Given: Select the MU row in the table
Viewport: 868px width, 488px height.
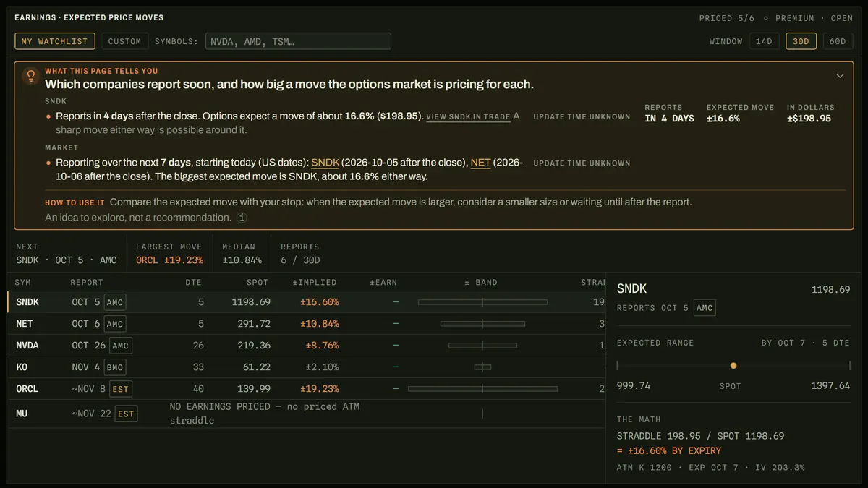Looking at the screenshot, I should click(306, 414).
